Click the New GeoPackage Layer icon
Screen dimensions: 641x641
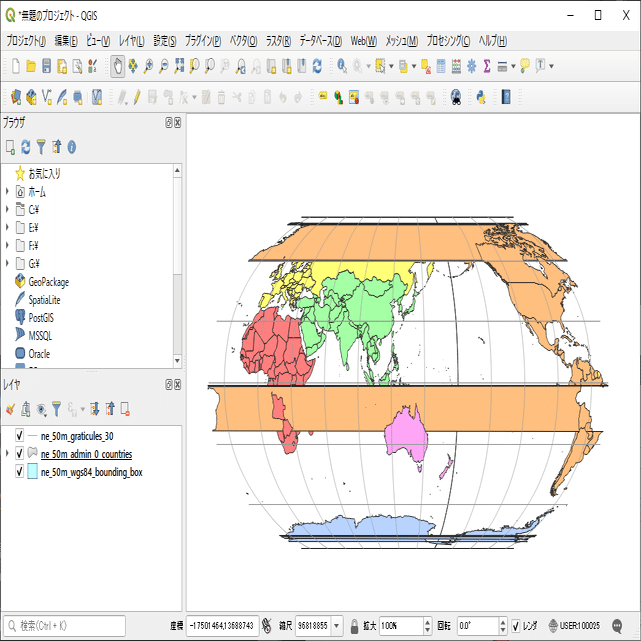click(31, 97)
